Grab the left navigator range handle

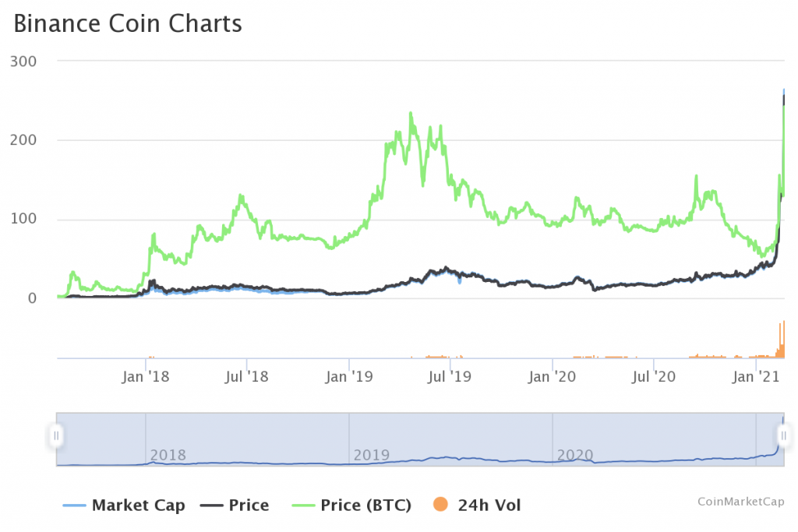tap(56, 435)
